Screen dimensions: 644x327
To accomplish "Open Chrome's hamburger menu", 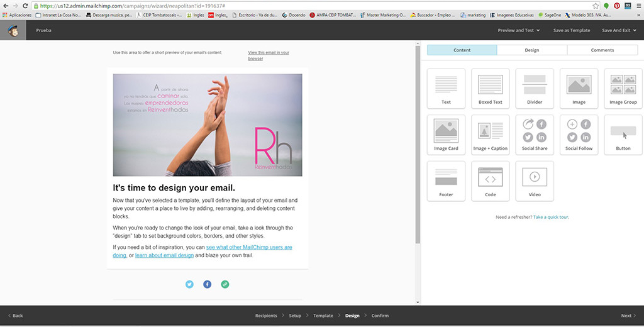I will 639,6.
